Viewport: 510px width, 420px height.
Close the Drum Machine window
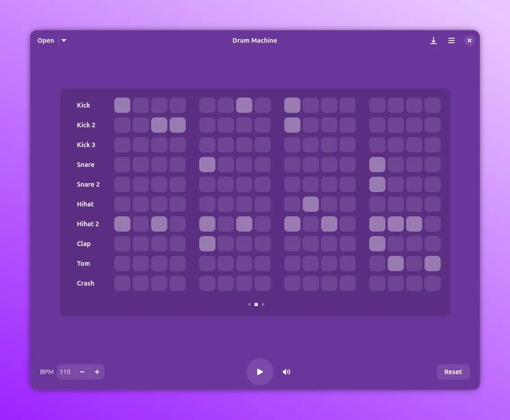point(469,40)
